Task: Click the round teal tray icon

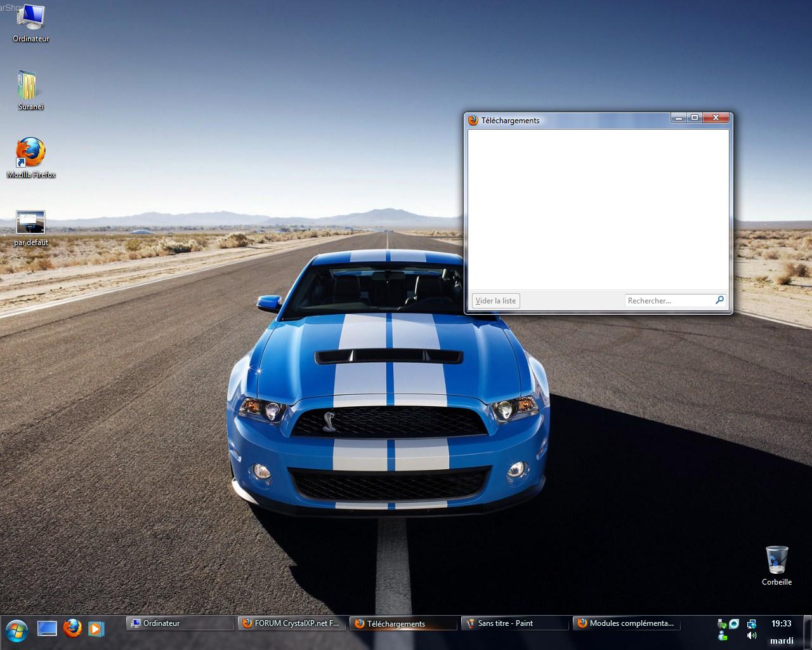Action: coord(734,624)
